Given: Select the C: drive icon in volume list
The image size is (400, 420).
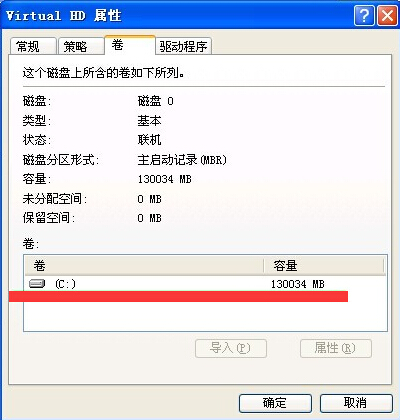Looking at the screenshot, I should click(x=37, y=284).
